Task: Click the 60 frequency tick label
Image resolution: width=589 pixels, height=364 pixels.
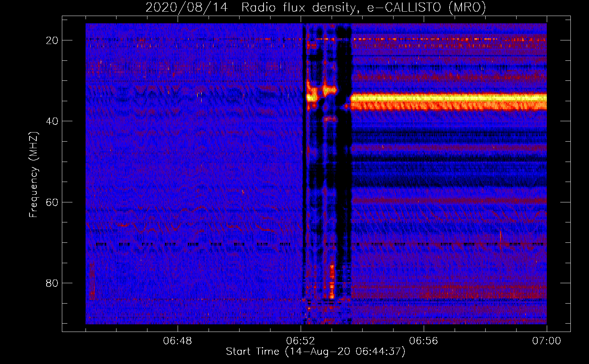Action: [52, 202]
